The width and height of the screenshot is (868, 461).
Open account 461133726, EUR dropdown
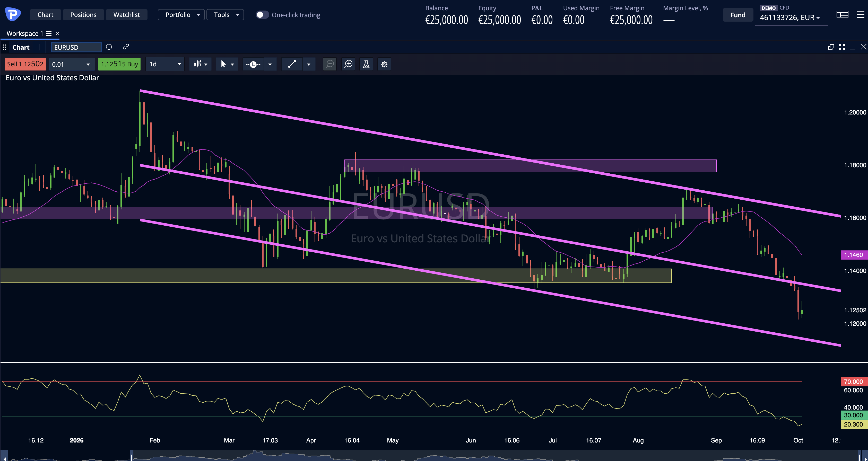pyautogui.click(x=790, y=17)
